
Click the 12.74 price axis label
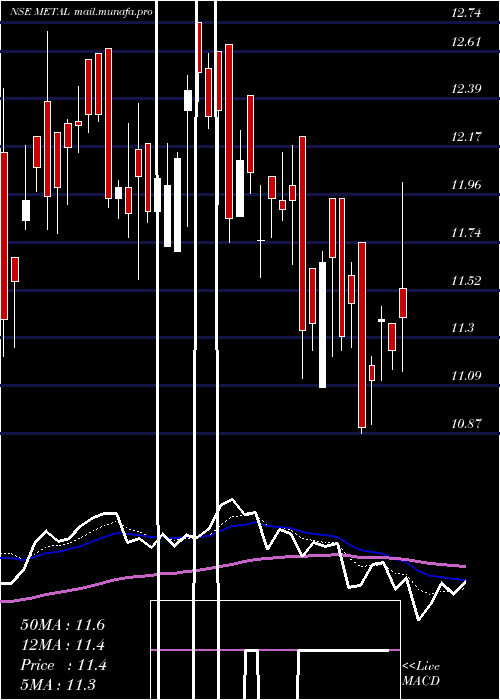(x=466, y=13)
